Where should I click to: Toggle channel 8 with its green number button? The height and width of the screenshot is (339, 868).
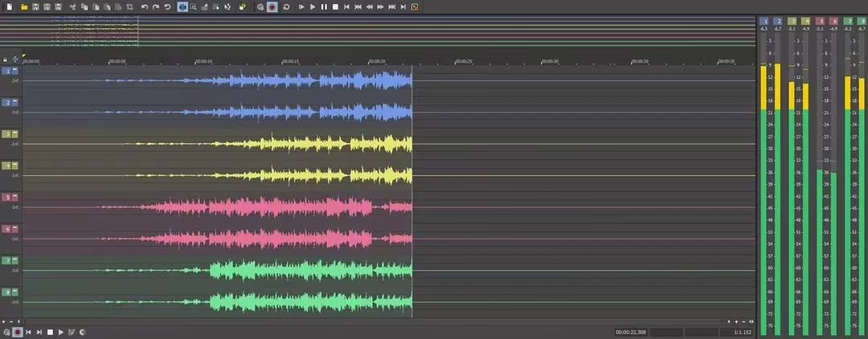(6, 292)
